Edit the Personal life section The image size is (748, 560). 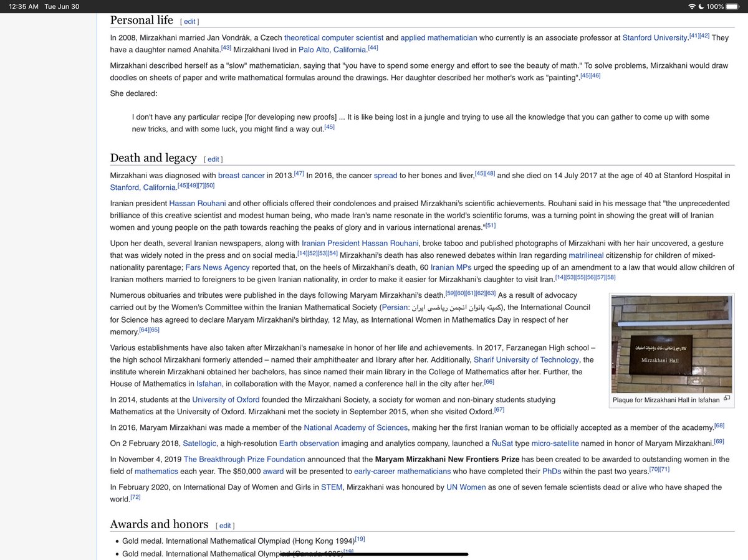189,21
